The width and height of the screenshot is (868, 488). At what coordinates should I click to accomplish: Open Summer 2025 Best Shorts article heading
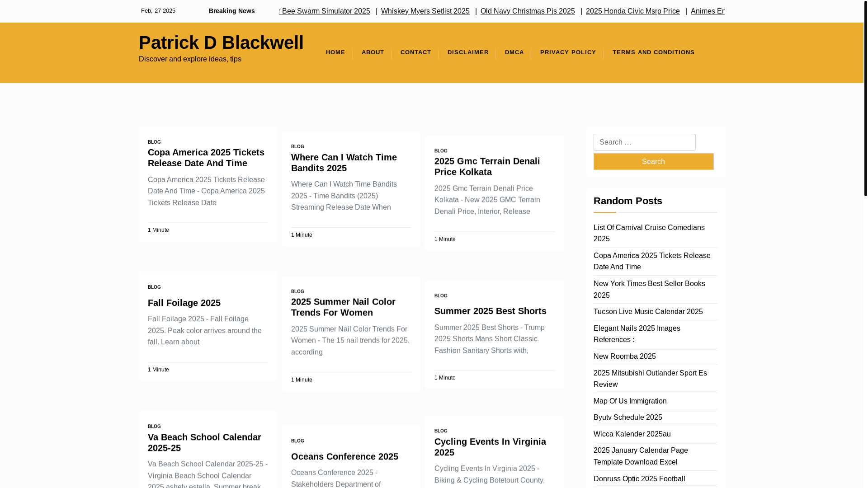click(x=490, y=311)
